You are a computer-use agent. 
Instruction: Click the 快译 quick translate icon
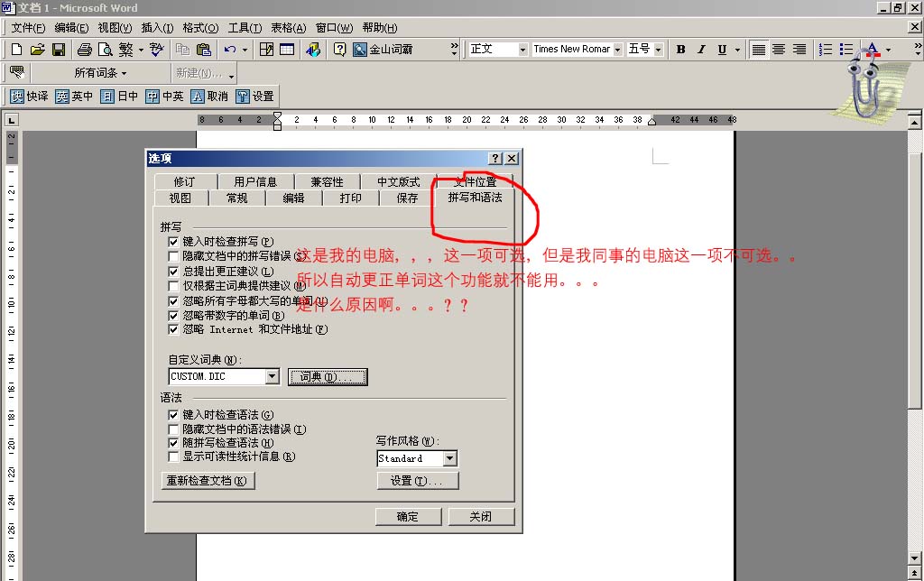tap(30, 96)
